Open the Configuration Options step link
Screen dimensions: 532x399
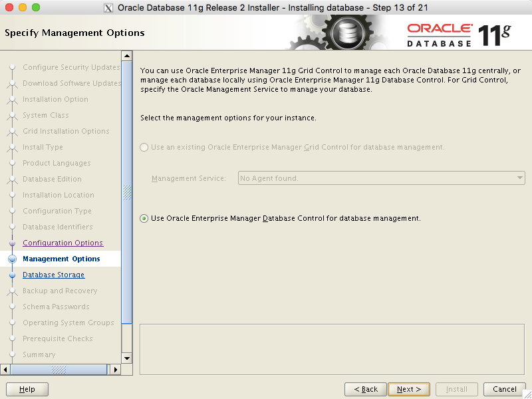click(63, 243)
